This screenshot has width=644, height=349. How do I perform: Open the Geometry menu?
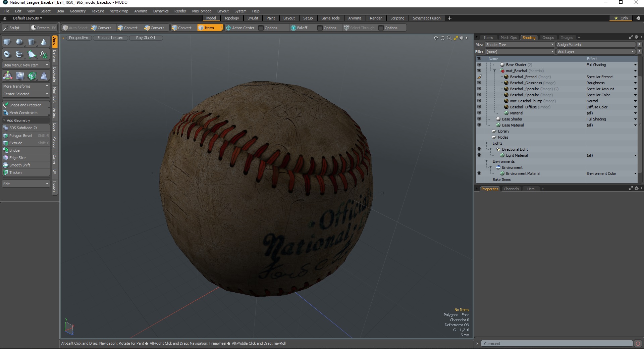77,11
